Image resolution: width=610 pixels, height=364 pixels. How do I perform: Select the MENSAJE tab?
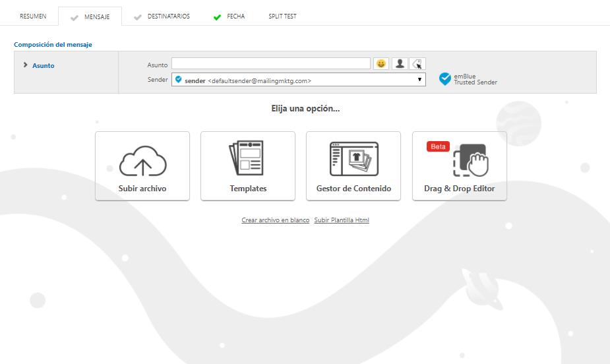pos(90,16)
